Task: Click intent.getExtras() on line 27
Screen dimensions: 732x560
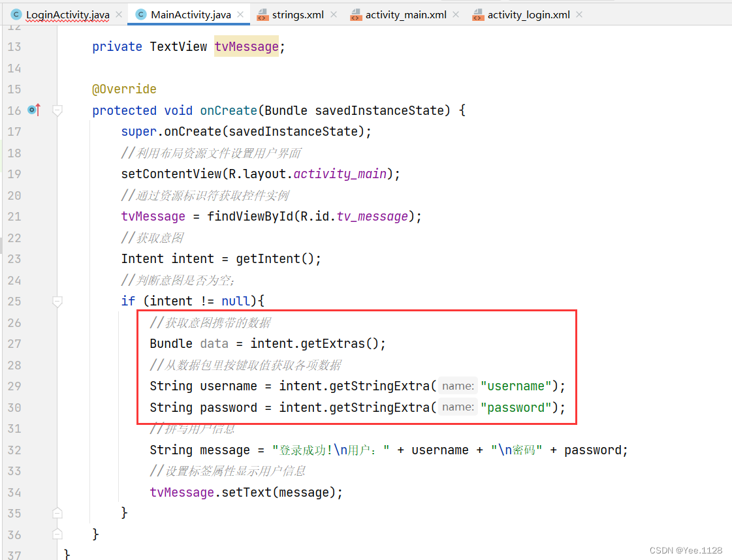Action: 314,344
